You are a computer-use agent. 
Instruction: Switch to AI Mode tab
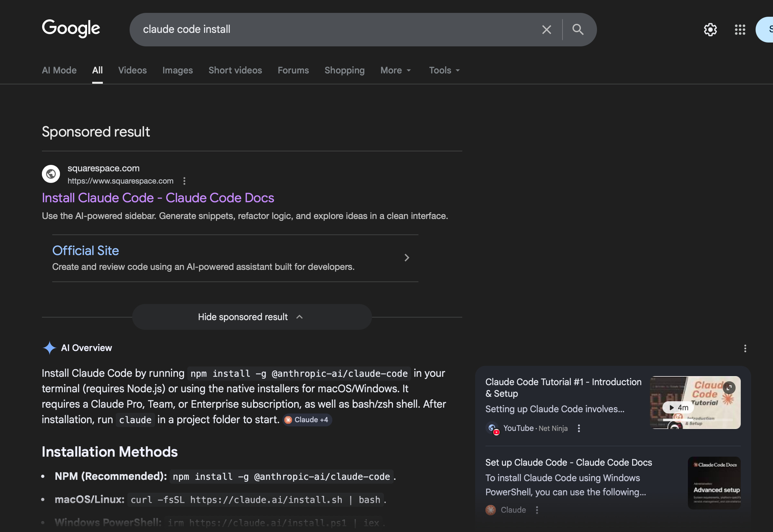click(59, 70)
